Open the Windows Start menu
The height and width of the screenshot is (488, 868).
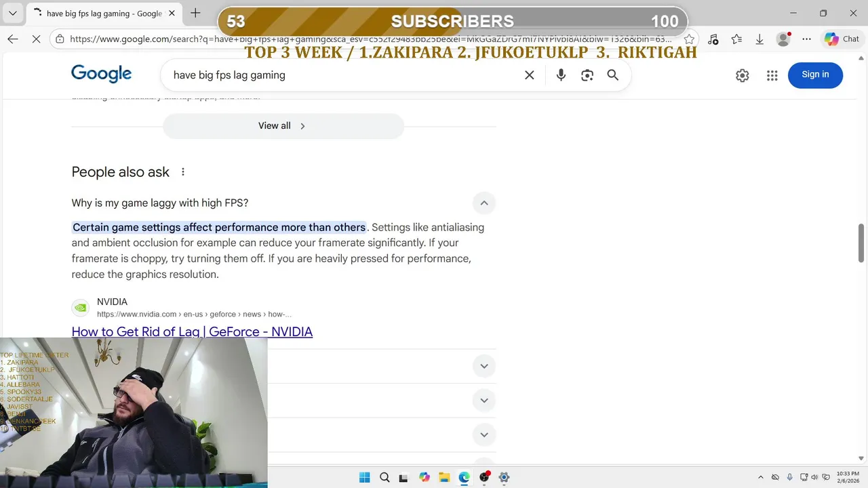pyautogui.click(x=364, y=477)
